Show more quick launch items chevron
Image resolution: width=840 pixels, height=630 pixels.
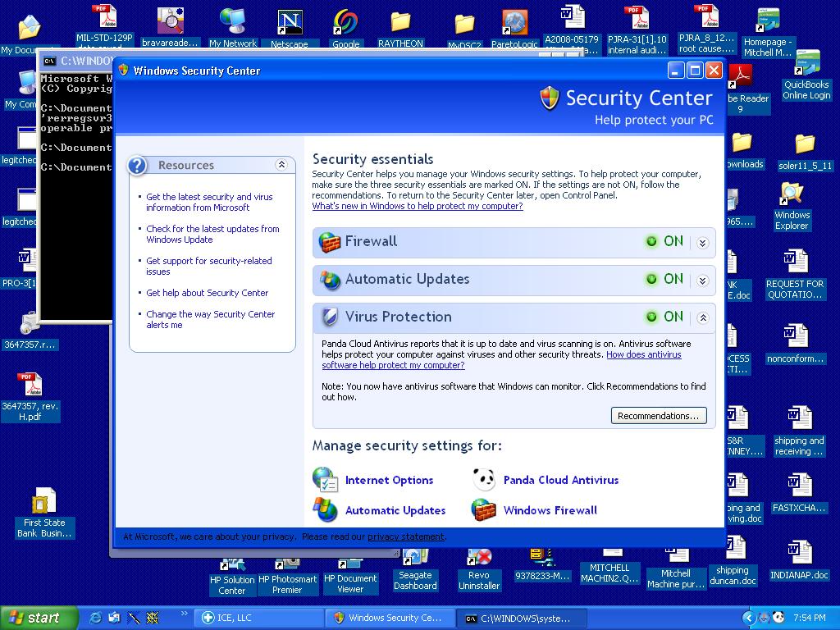click(185, 614)
